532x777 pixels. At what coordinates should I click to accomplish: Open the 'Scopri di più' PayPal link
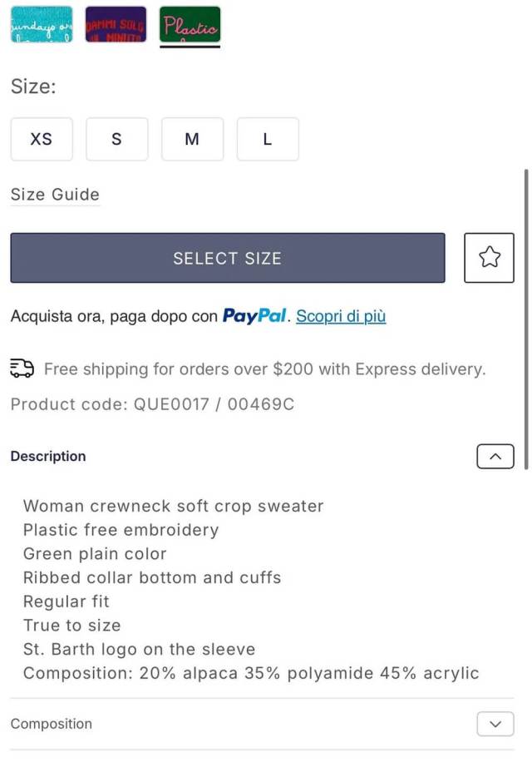[340, 316]
